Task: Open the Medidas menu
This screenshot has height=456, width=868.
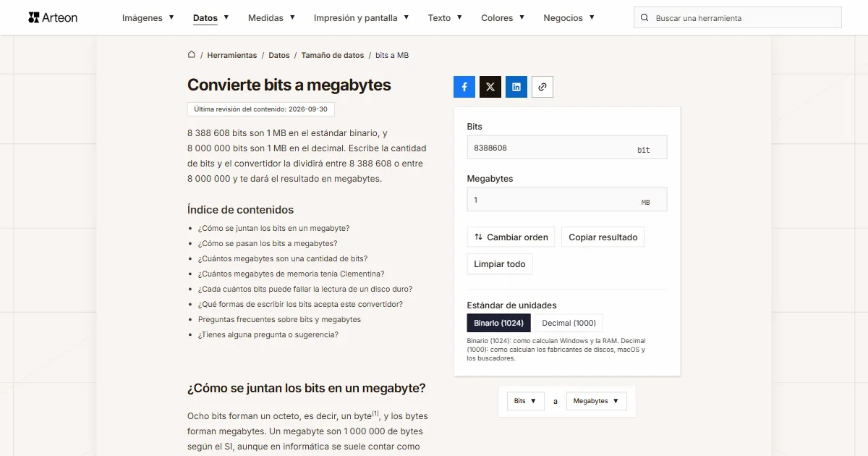Action: (x=271, y=18)
